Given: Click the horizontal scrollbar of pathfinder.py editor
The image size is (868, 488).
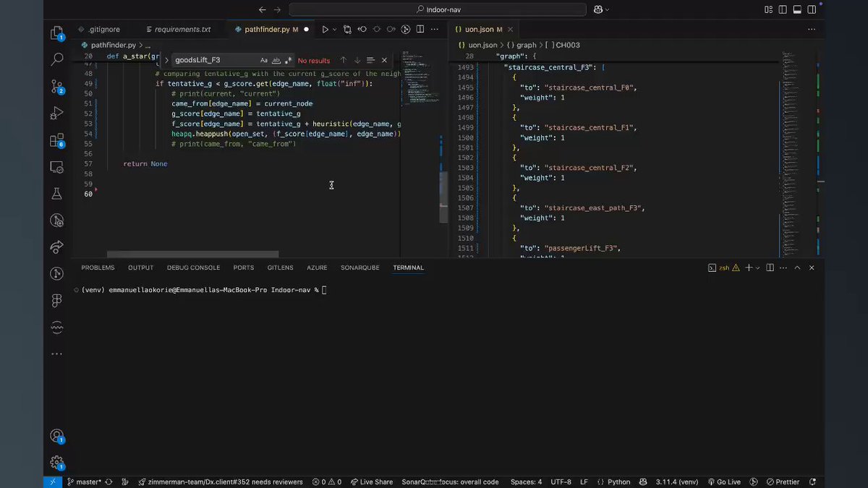Looking at the screenshot, I should [x=192, y=254].
